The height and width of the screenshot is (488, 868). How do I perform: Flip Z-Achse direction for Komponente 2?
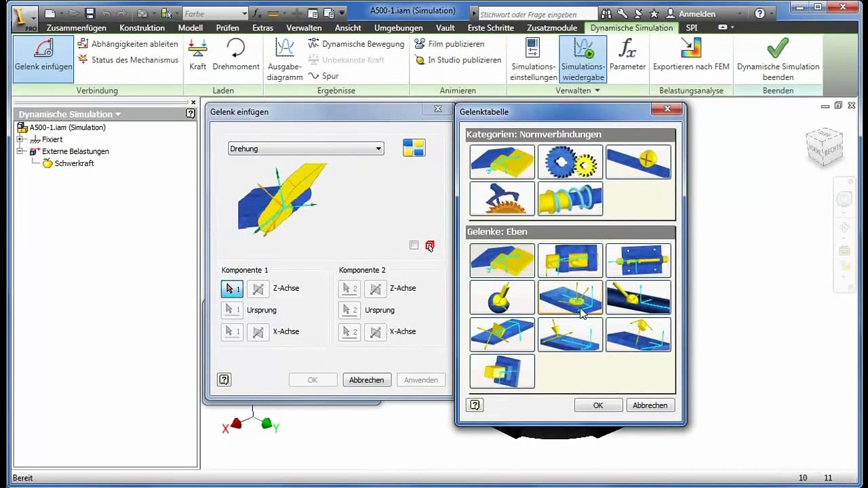tap(375, 289)
